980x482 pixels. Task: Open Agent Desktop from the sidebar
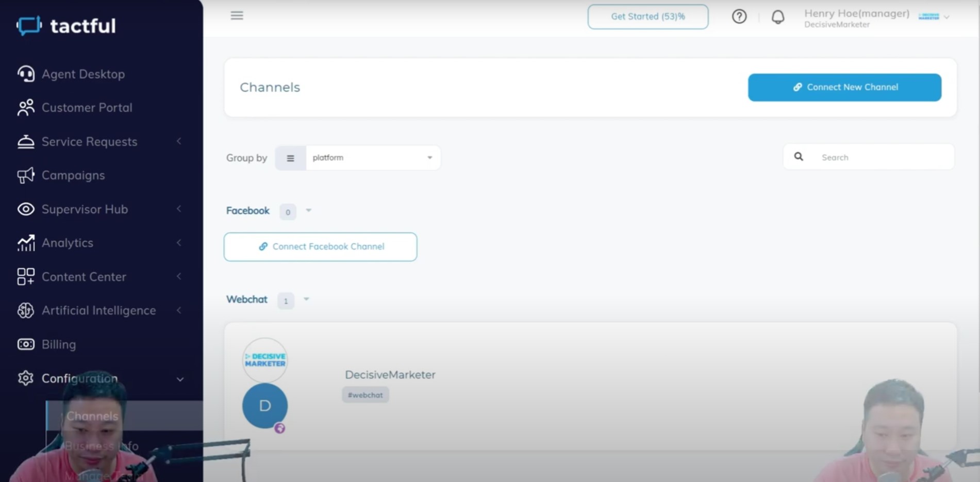coord(83,74)
